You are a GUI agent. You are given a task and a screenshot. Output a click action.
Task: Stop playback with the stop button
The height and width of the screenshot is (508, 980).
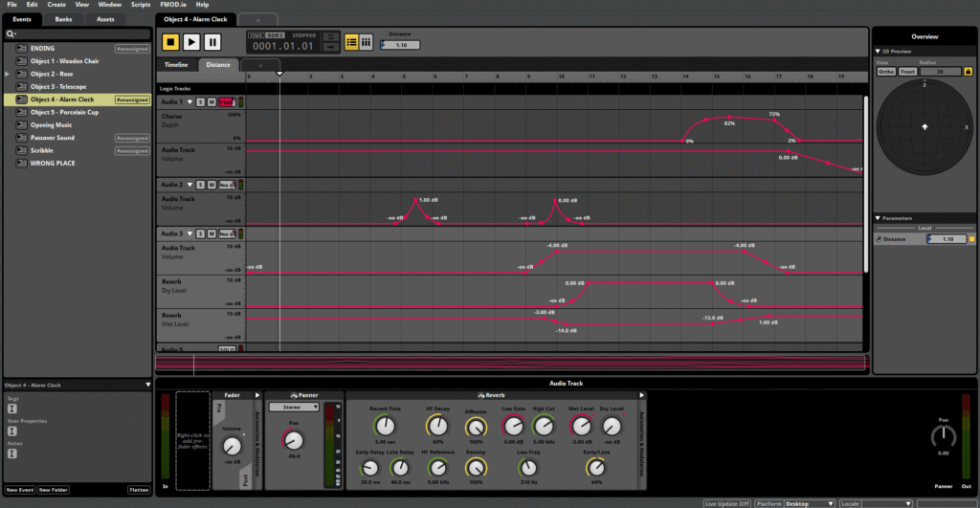tap(170, 42)
